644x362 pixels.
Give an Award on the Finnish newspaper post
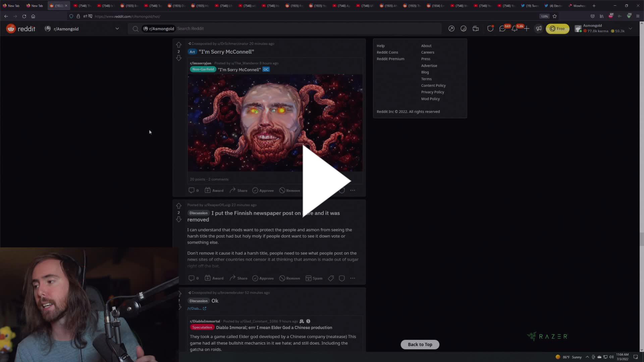214,278
